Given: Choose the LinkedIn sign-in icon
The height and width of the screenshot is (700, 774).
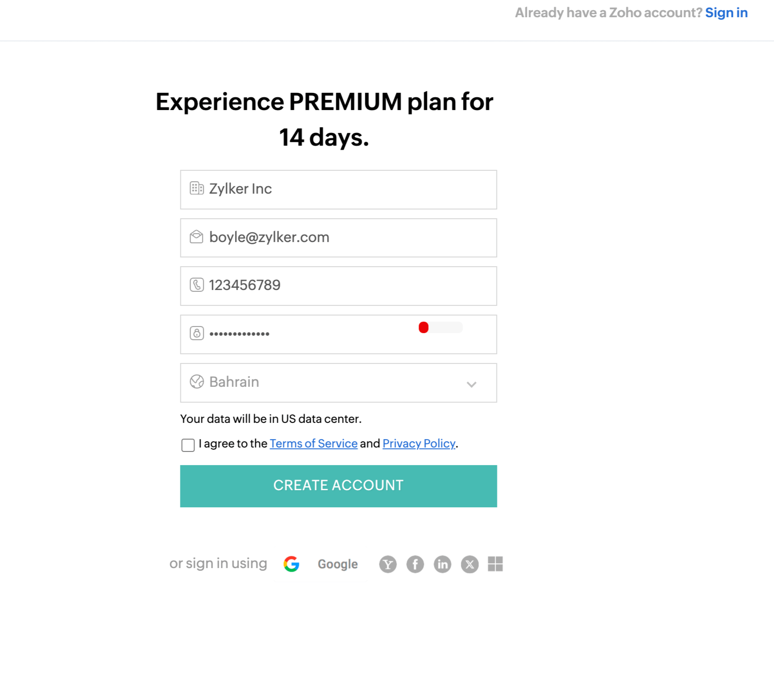Looking at the screenshot, I should pyautogui.click(x=442, y=564).
